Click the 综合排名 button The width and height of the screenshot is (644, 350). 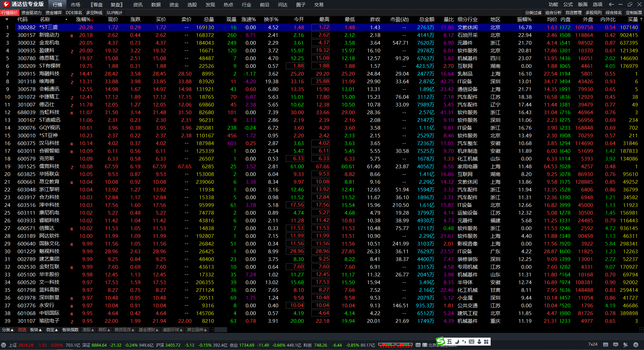click(614, 13)
